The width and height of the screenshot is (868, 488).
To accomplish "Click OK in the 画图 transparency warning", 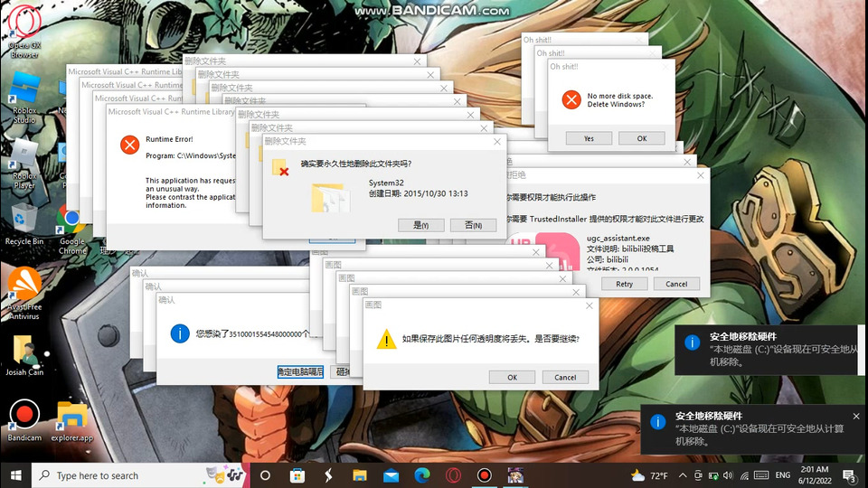I will pos(512,378).
